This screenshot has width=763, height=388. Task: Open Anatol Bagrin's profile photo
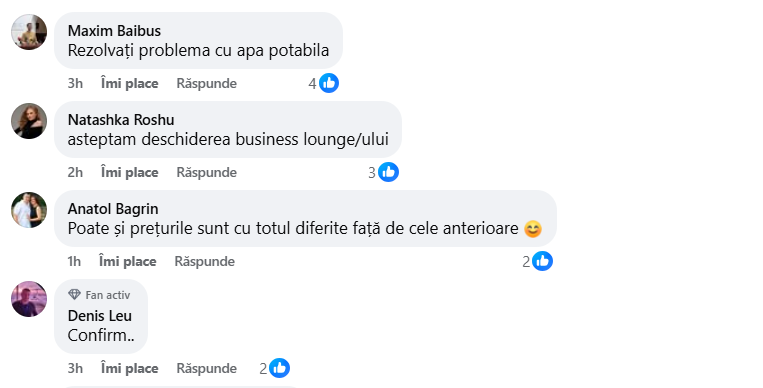(x=29, y=210)
